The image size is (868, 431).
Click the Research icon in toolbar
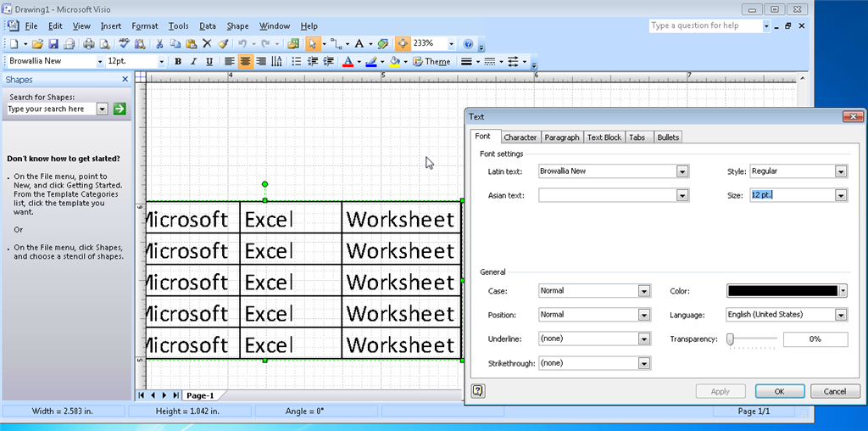coord(140,44)
